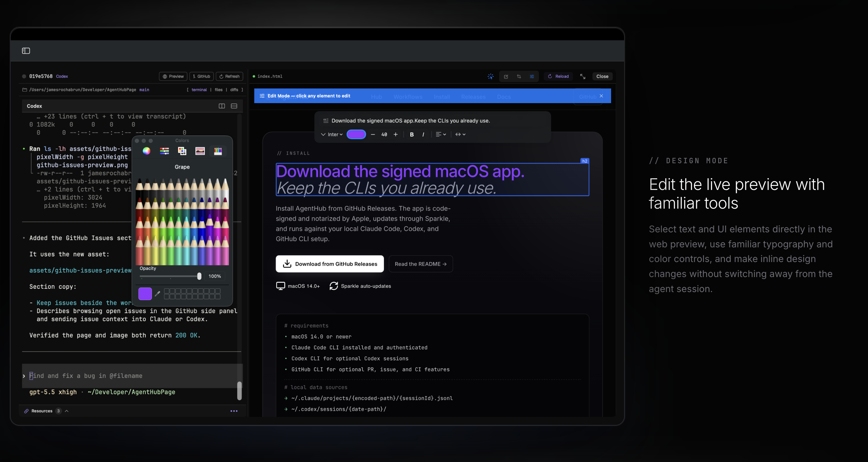Click the Refresh button

tap(230, 76)
